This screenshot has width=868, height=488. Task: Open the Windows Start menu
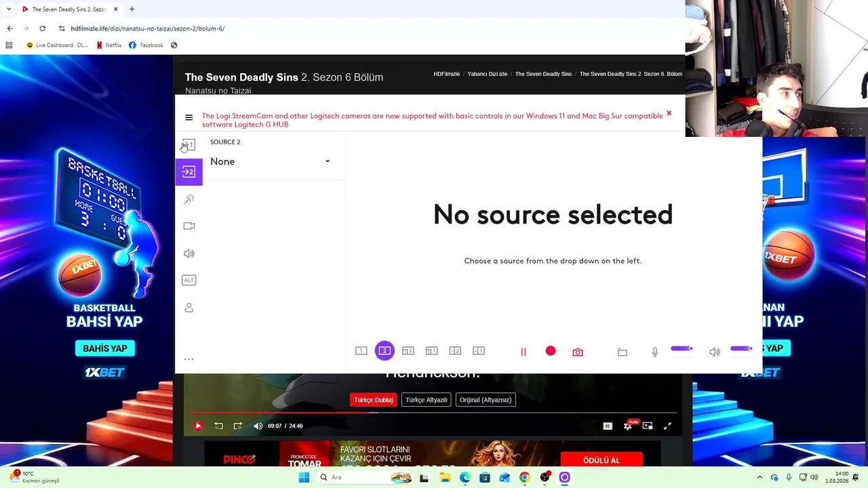pos(304,477)
